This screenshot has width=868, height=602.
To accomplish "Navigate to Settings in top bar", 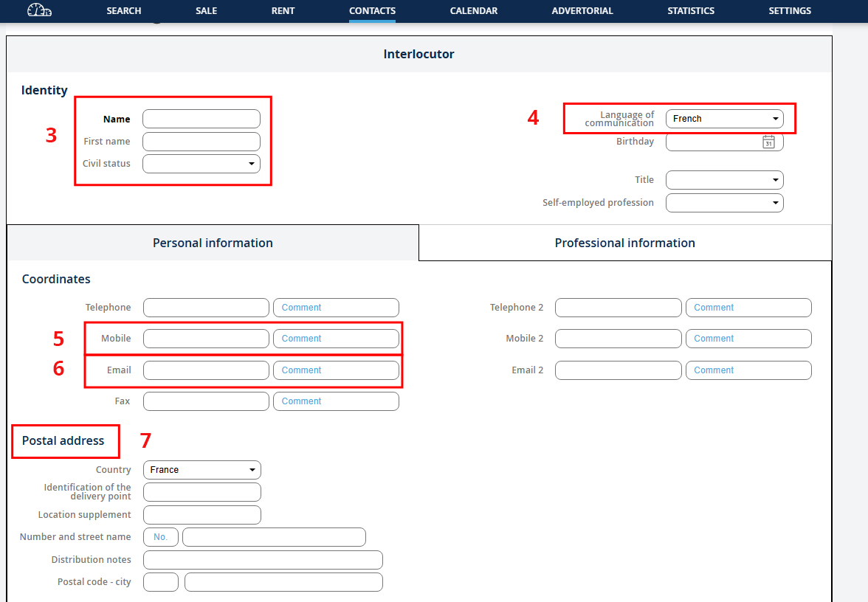I will click(789, 11).
